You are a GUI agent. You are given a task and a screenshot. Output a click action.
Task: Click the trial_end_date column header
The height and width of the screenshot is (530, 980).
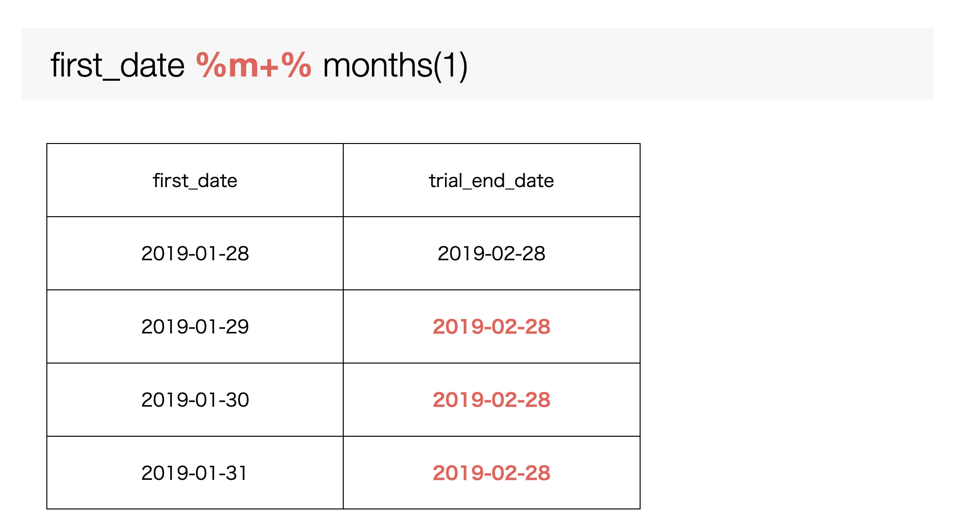491,180
